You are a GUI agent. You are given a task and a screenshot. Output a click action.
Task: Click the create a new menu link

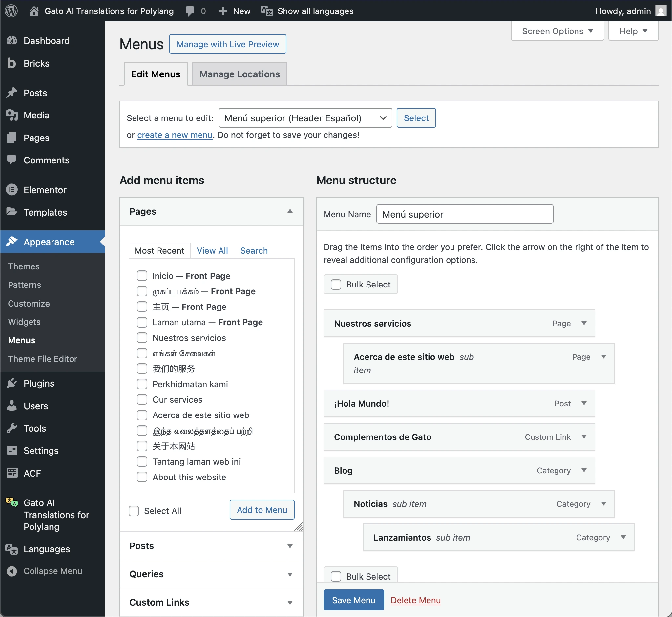pos(175,135)
